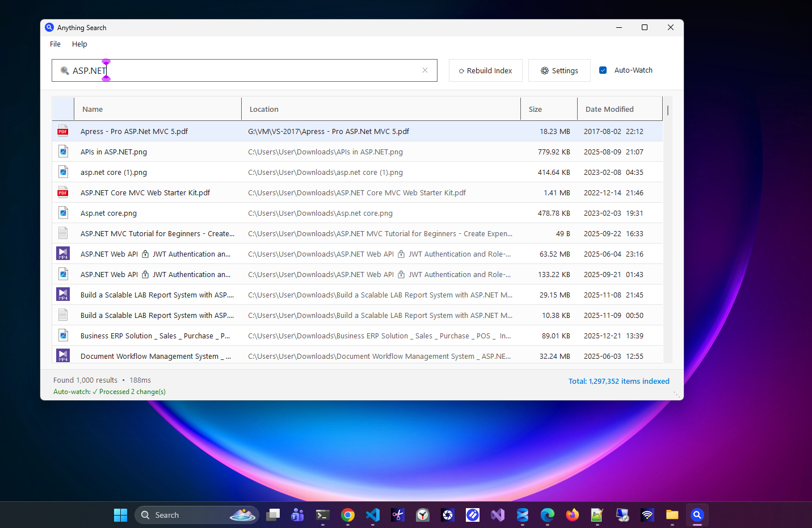Open Google Chrome from the taskbar
The image size is (812, 528).
pyautogui.click(x=347, y=514)
